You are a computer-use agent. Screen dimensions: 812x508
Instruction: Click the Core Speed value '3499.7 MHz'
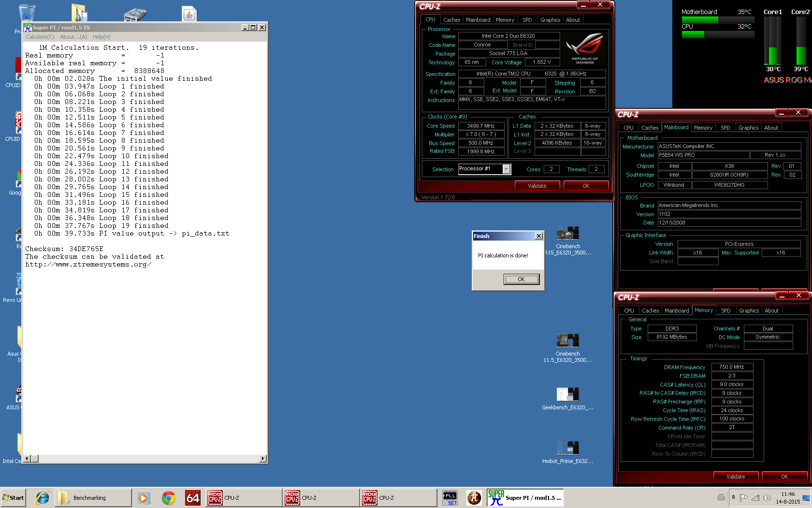coord(481,126)
